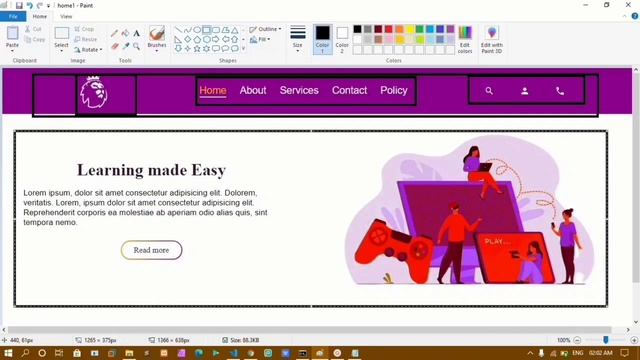Click the Resize button
The image size is (640, 360).
tap(86, 40)
